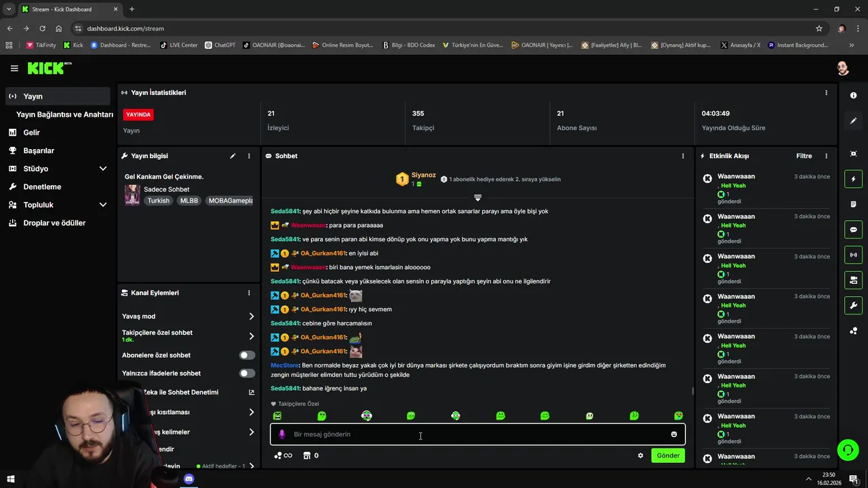Open chat settings gear icon

[x=640, y=455]
